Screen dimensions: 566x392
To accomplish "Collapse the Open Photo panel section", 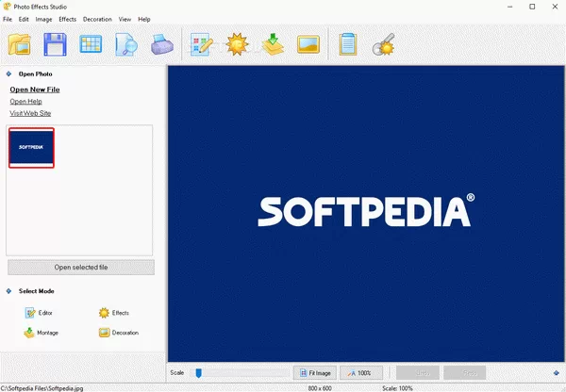I will 8,73.
